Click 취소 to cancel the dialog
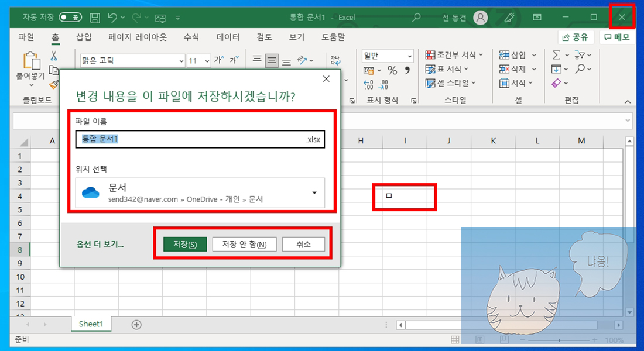This screenshot has height=351, width=644. coord(303,245)
